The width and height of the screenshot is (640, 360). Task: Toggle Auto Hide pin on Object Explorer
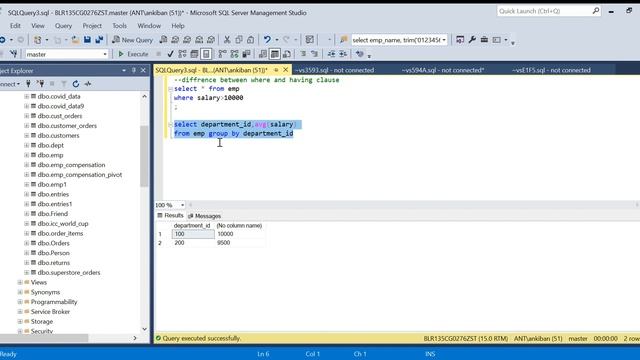click(133, 70)
